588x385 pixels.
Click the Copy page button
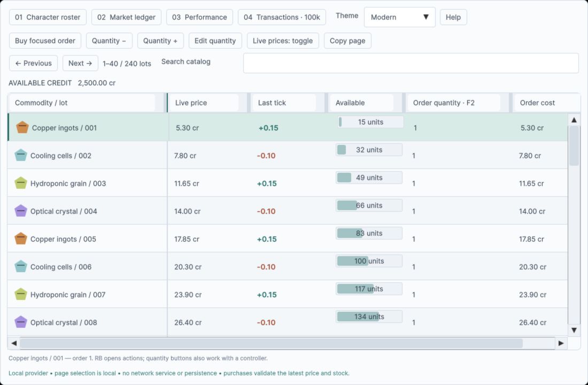pyautogui.click(x=347, y=41)
